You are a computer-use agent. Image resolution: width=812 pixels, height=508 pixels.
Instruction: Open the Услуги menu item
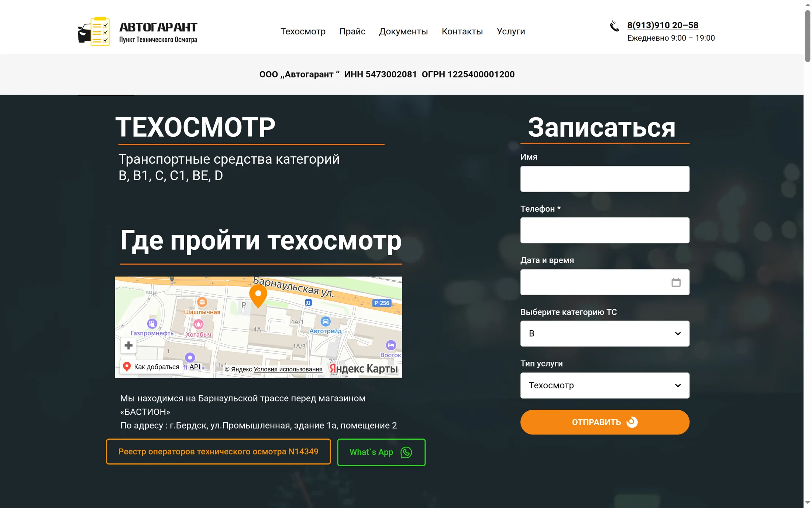(510, 31)
